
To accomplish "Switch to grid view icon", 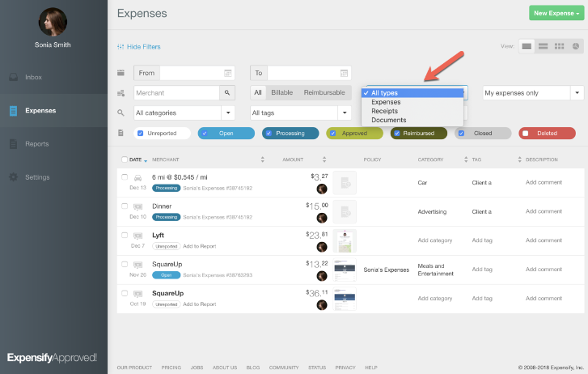I will 559,46.
